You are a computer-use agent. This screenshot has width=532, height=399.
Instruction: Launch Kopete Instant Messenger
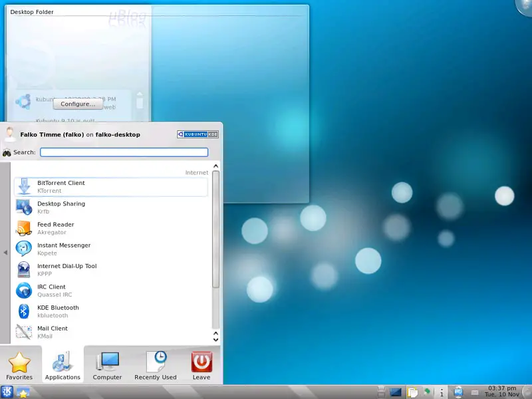tap(111, 249)
